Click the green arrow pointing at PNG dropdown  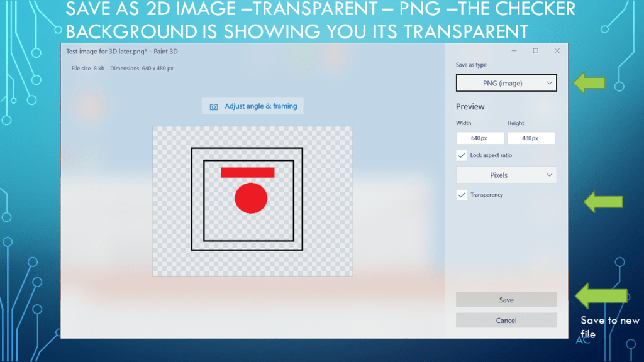(x=589, y=83)
